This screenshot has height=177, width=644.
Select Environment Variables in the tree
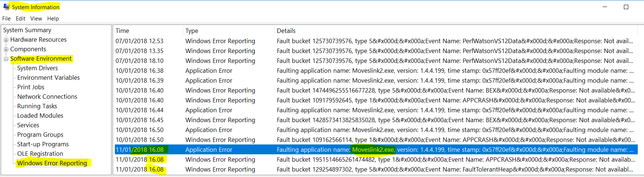click(48, 78)
